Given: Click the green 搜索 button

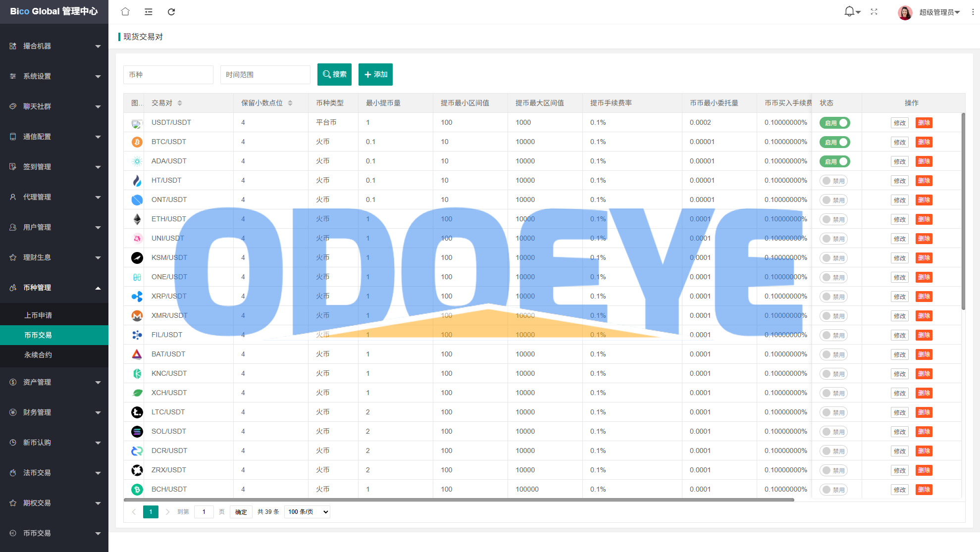Looking at the screenshot, I should tap(334, 74).
